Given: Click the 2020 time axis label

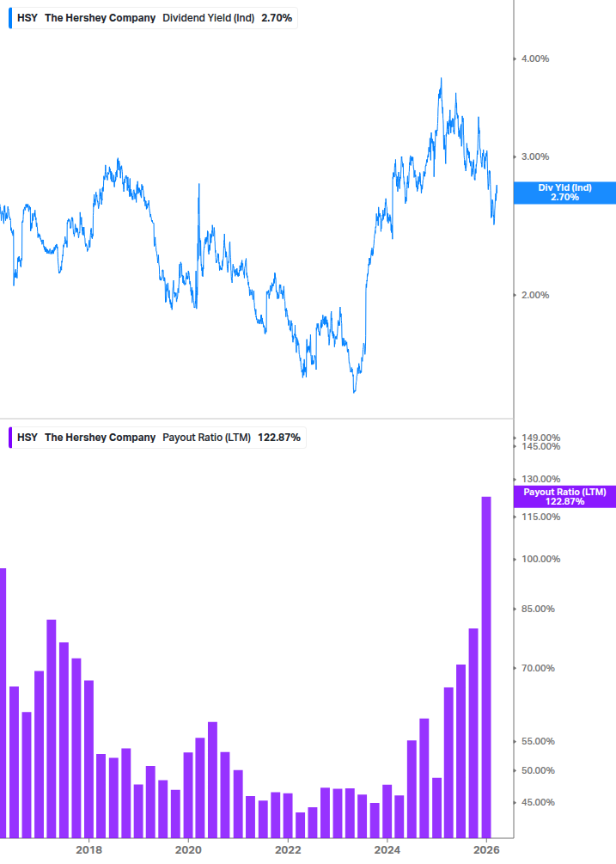Looking at the screenshot, I should pos(188,850).
